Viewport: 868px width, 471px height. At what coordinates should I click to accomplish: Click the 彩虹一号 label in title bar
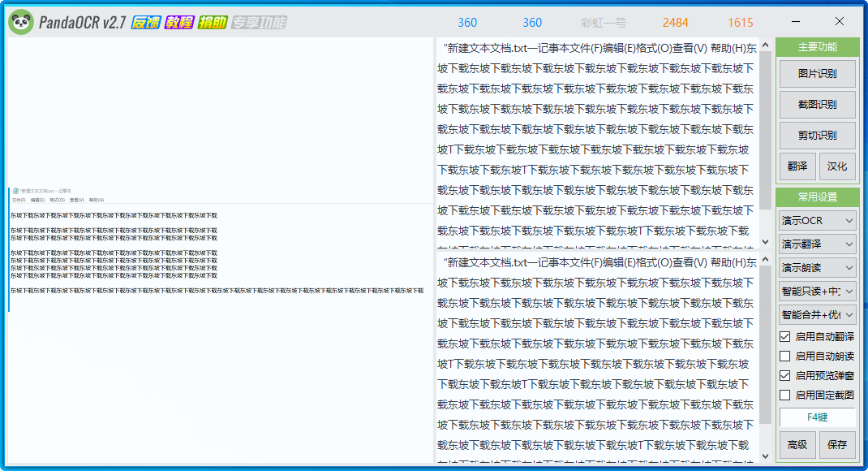pos(604,23)
